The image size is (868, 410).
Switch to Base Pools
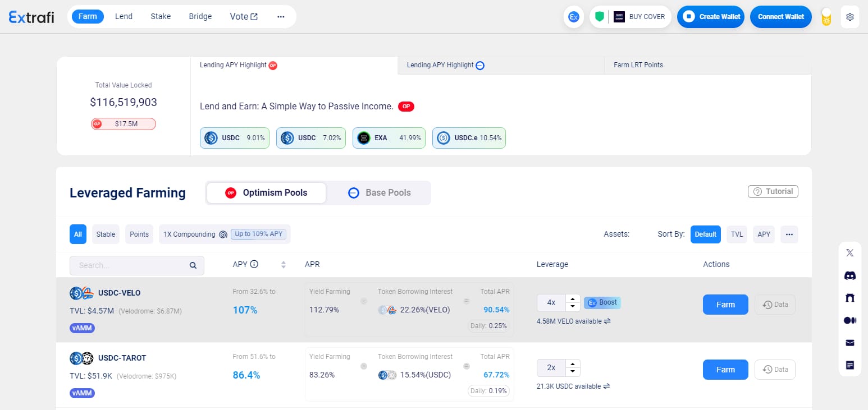tap(379, 192)
